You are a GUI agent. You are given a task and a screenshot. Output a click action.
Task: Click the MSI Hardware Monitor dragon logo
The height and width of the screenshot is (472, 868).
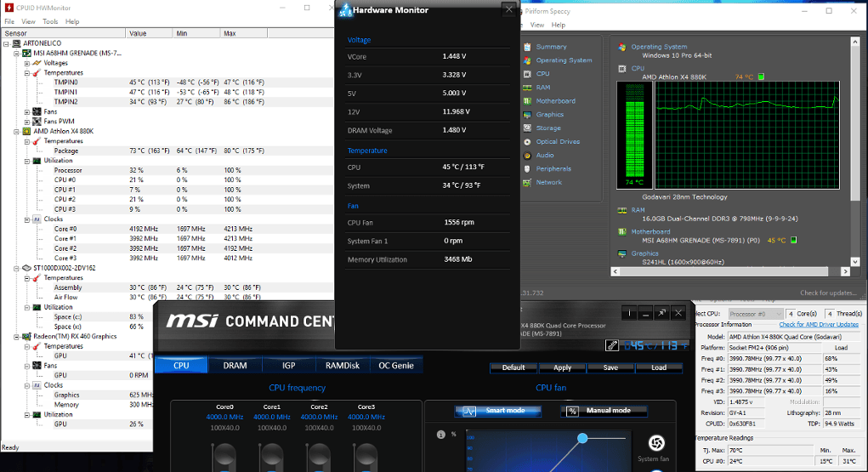[345, 9]
